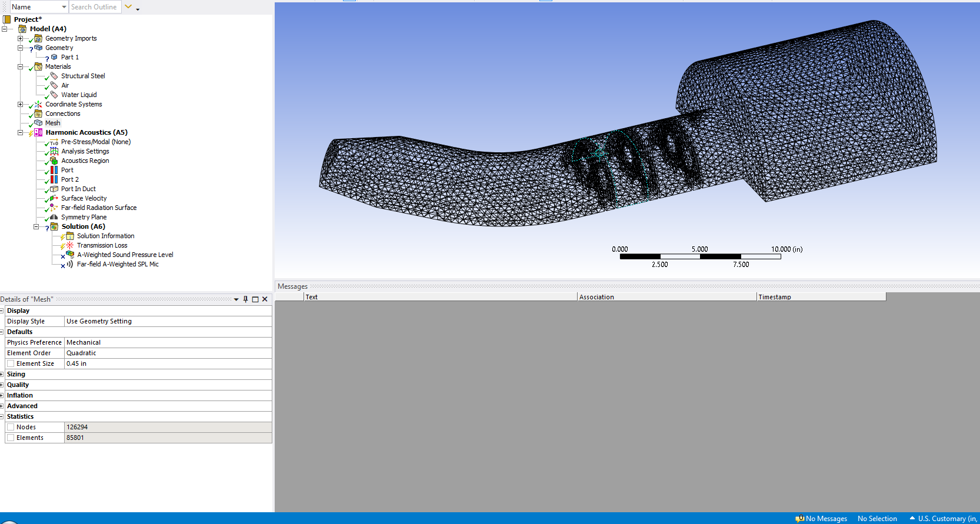This screenshot has height=524, width=980.
Task: Toggle the Elements parameter checkbox
Action: point(11,438)
